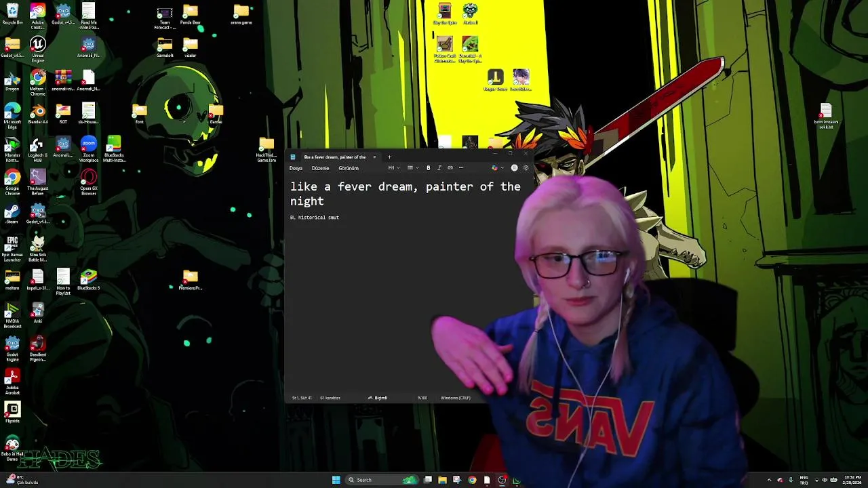Add a new tab in Notepad
Viewport: 868px width, 488px height.
point(389,157)
